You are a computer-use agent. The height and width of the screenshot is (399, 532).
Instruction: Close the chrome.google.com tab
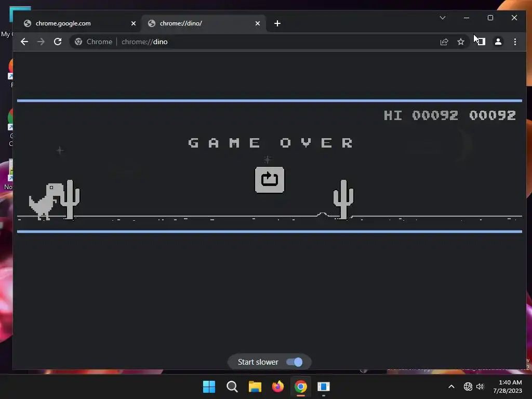coord(134,23)
